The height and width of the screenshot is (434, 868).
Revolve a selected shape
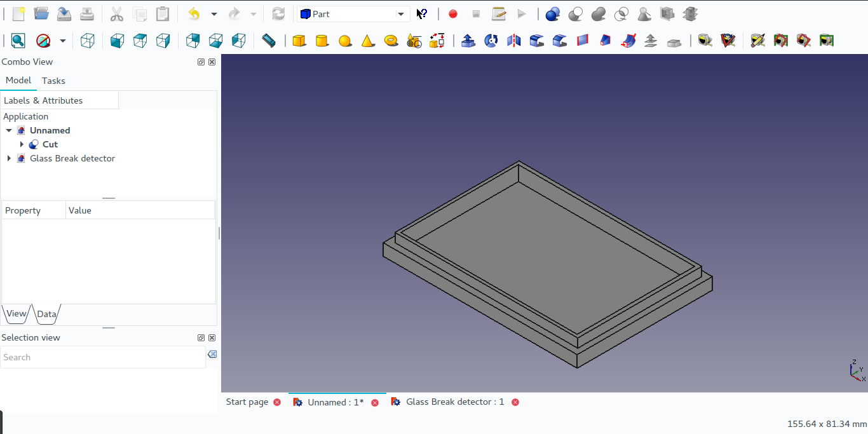tap(491, 41)
